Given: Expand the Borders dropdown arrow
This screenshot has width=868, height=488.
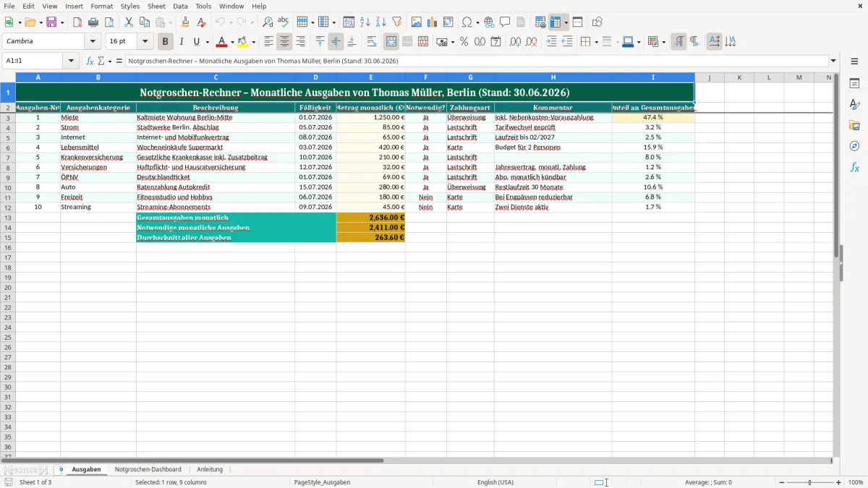Looking at the screenshot, I should pos(596,42).
